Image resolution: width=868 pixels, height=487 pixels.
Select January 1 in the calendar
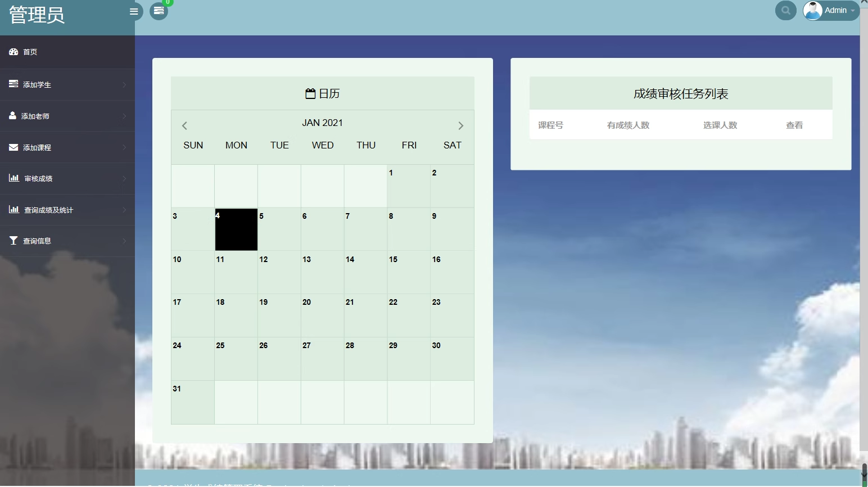409,186
